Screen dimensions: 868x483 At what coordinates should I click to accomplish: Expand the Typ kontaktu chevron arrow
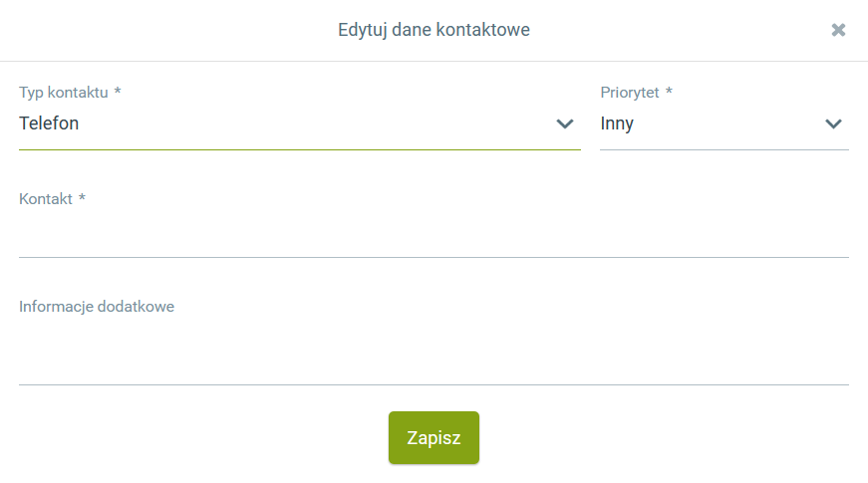(565, 124)
